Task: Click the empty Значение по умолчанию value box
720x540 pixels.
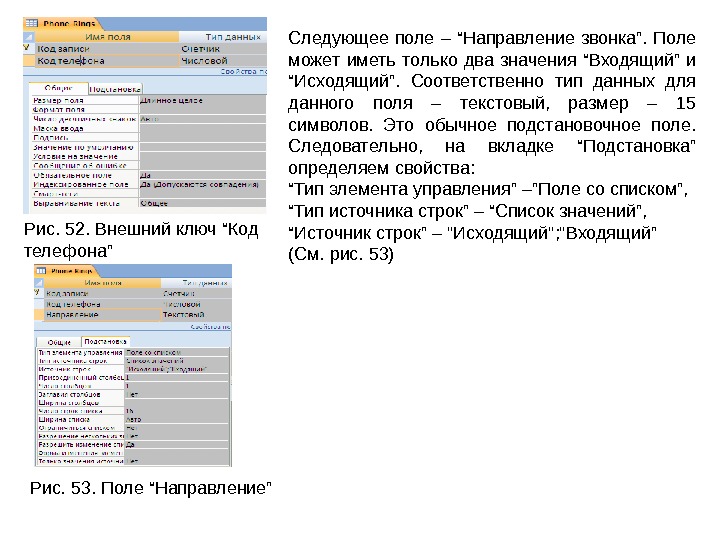Action: pos(202,147)
